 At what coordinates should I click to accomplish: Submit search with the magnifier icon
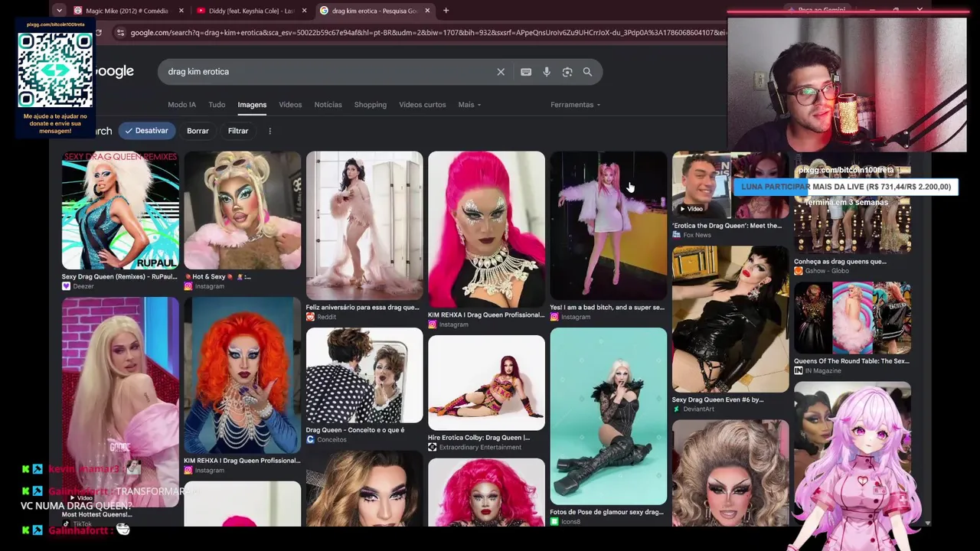[587, 72]
